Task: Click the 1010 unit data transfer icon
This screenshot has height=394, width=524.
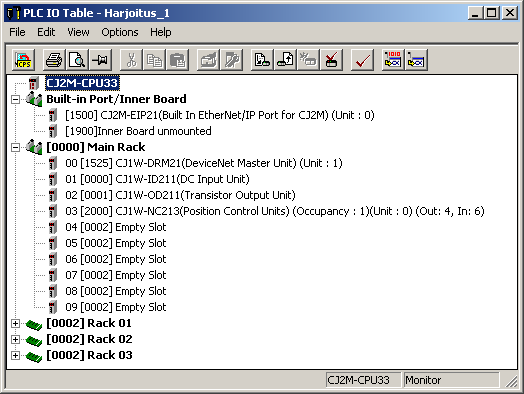Action: [x=393, y=60]
